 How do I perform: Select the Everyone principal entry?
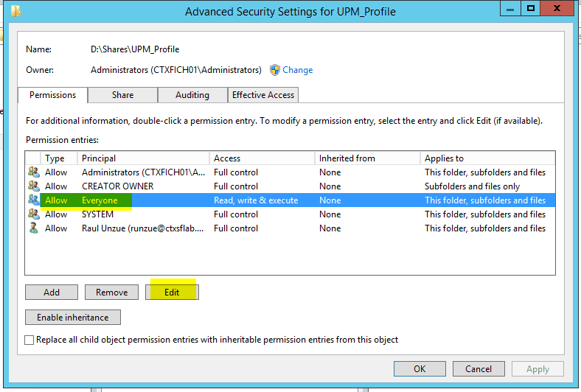[x=290, y=200]
